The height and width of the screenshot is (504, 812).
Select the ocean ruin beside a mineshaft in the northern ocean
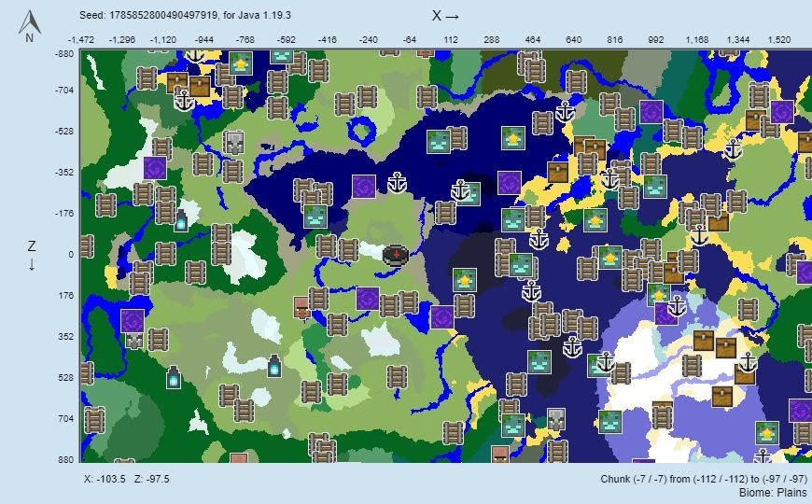pyautogui.click(x=438, y=142)
